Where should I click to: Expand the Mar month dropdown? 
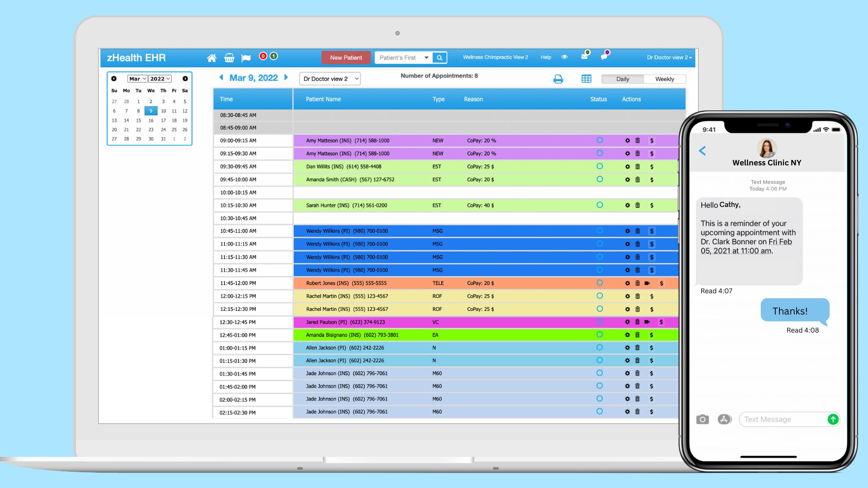point(137,79)
